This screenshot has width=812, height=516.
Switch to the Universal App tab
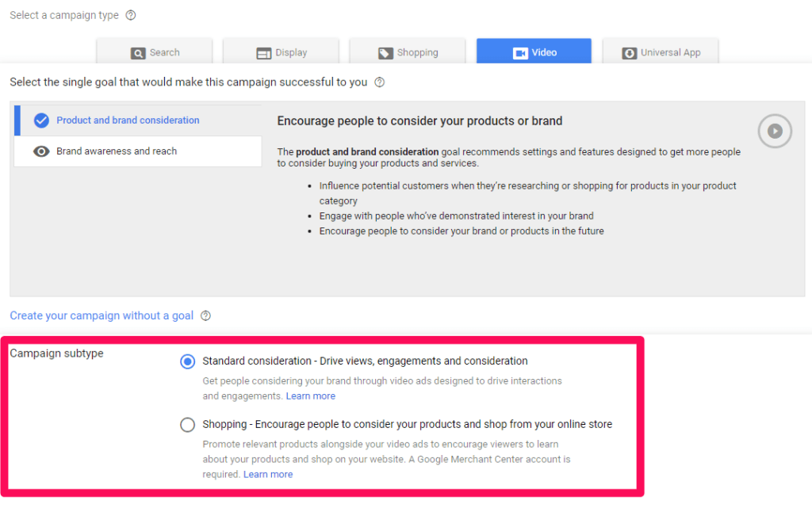tap(660, 52)
